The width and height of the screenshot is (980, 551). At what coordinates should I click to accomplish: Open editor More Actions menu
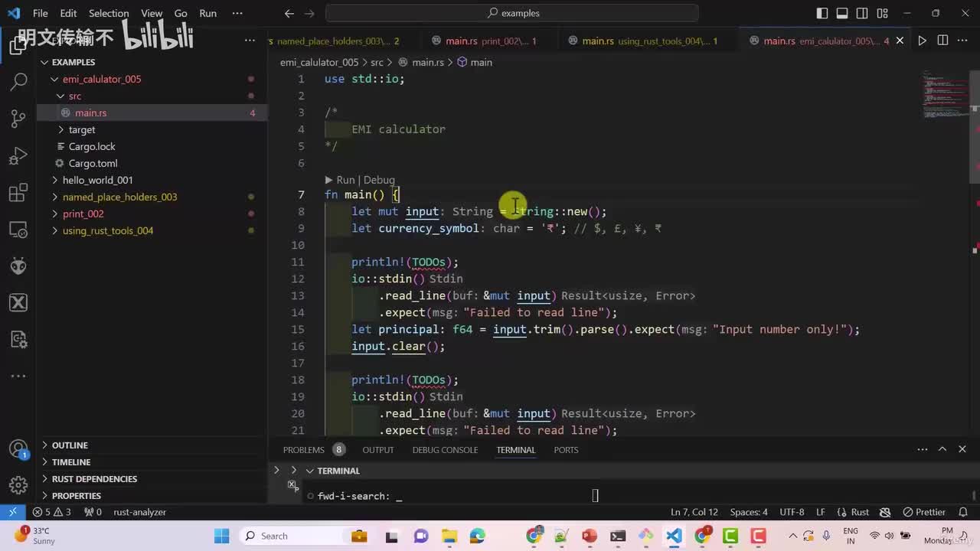pyautogui.click(x=963, y=41)
